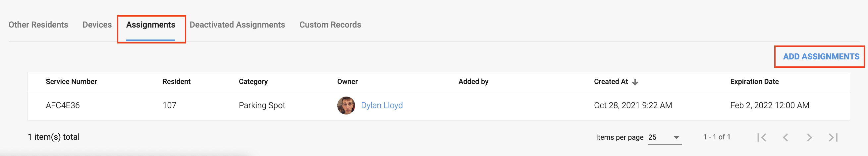Select the AFC4E36 service number cell

click(x=63, y=106)
